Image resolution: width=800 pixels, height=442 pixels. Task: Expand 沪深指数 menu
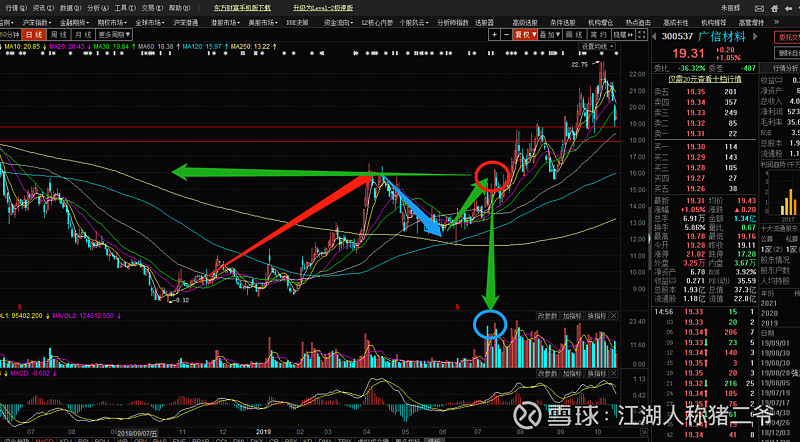[x=36, y=23]
